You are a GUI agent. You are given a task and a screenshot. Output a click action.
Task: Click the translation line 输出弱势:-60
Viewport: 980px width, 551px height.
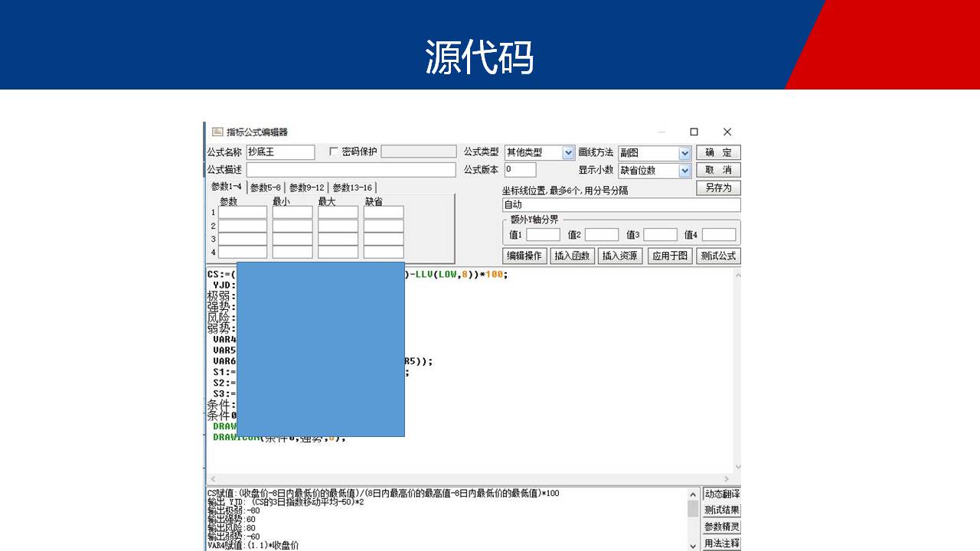[234, 536]
